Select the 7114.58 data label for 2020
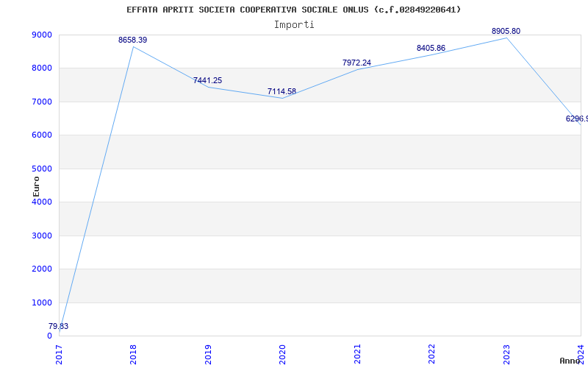This screenshot has width=588, height=368. (282, 91)
